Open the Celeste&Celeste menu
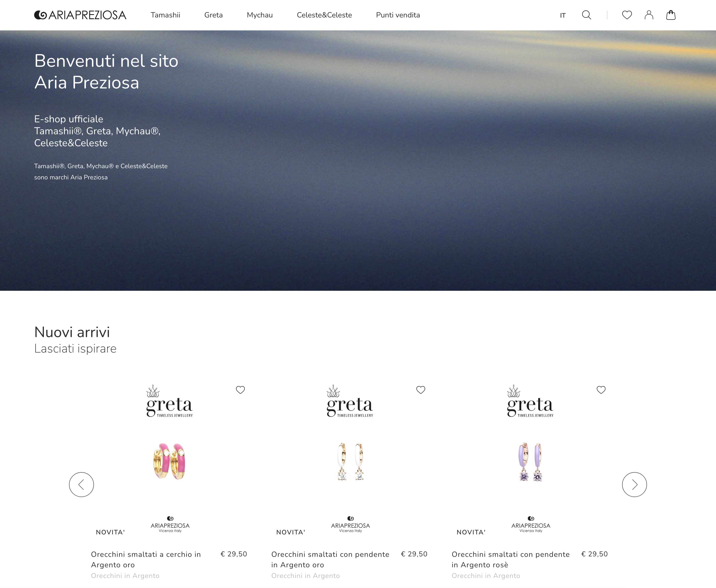716x588 pixels. [324, 15]
